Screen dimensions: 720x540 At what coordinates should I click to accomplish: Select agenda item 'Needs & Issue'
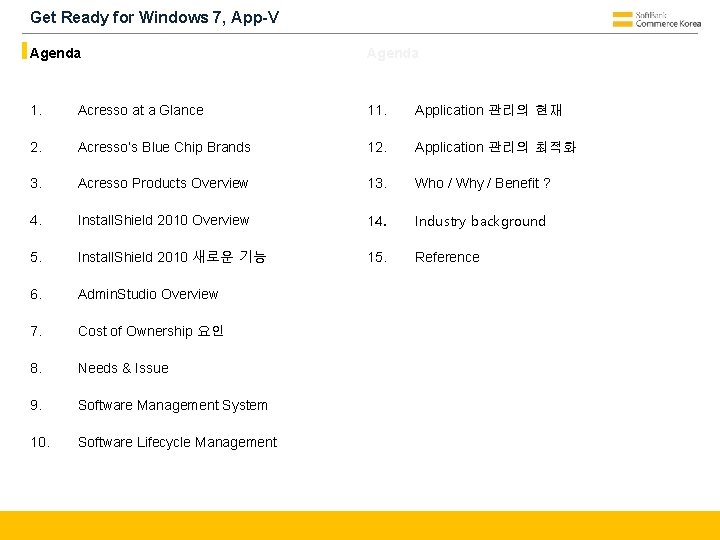(123, 368)
